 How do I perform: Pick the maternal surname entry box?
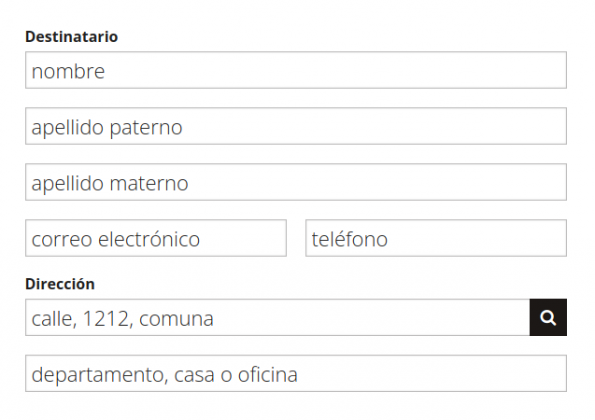pyautogui.click(x=296, y=182)
